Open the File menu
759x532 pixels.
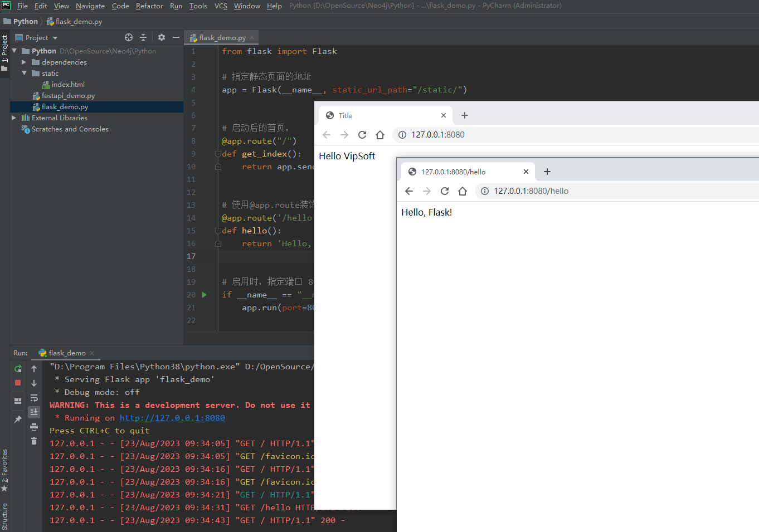pos(22,6)
